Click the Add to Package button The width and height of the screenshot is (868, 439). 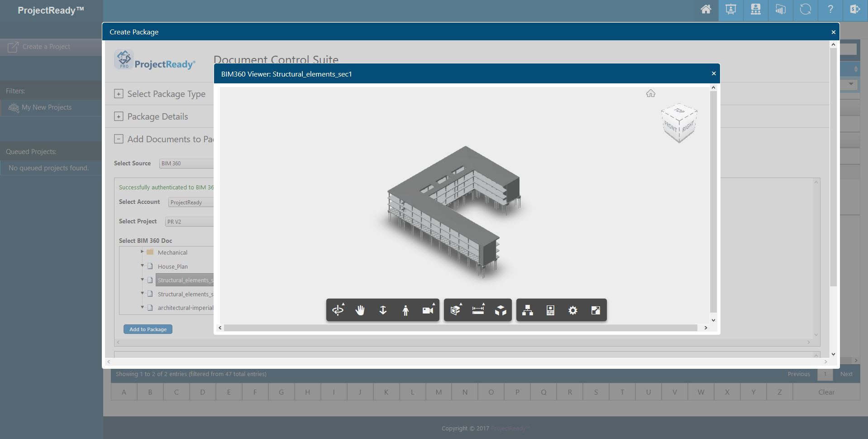148,329
